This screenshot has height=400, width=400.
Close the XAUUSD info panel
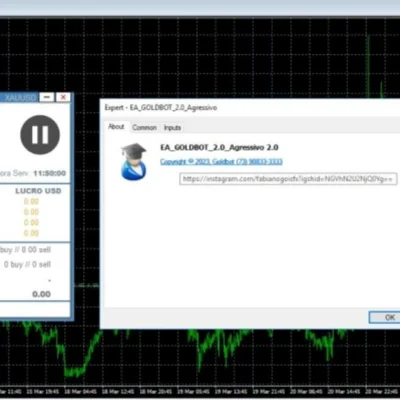click(63, 97)
